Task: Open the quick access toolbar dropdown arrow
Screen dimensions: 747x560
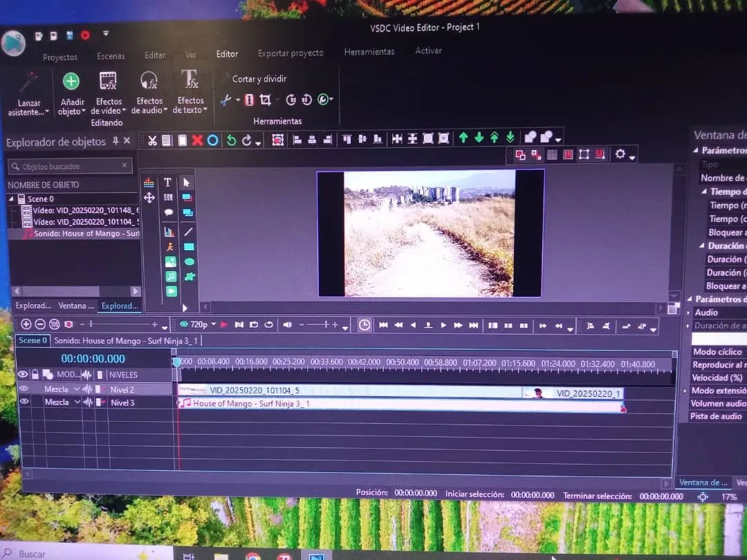Action: tap(106, 33)
